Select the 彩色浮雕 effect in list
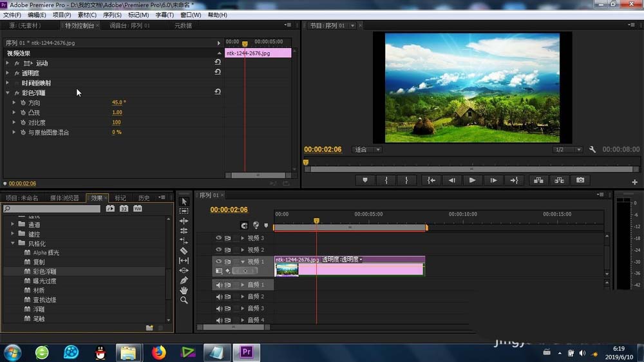The height and width of the screenshot is (362, 644). (x=44, y=272)
